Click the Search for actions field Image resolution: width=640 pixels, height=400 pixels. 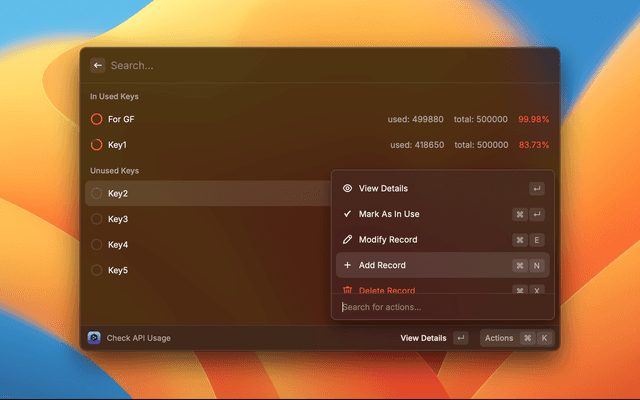tap(440, 307)
